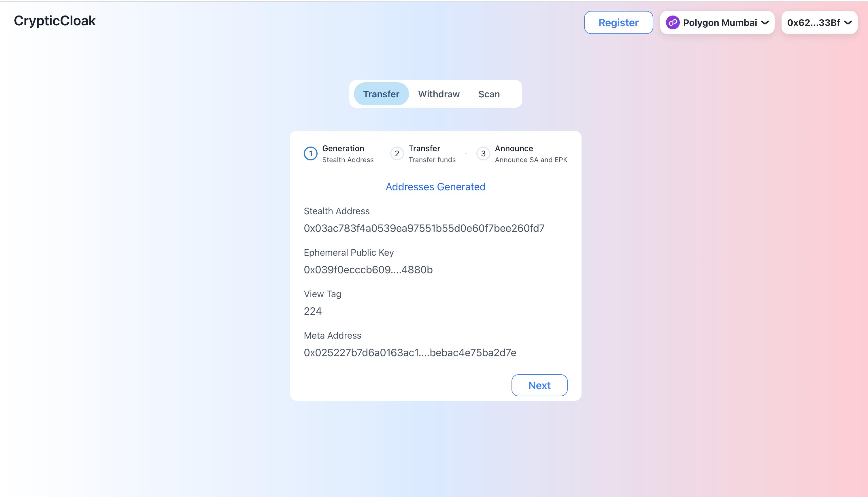Open the Transfer menu item

[x=381, y=94]
